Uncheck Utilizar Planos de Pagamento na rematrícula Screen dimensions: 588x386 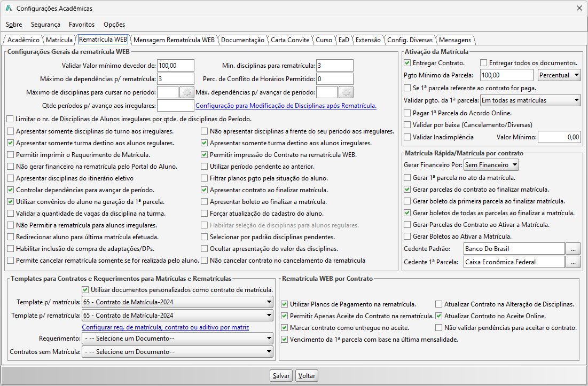[x=285, y=304]
